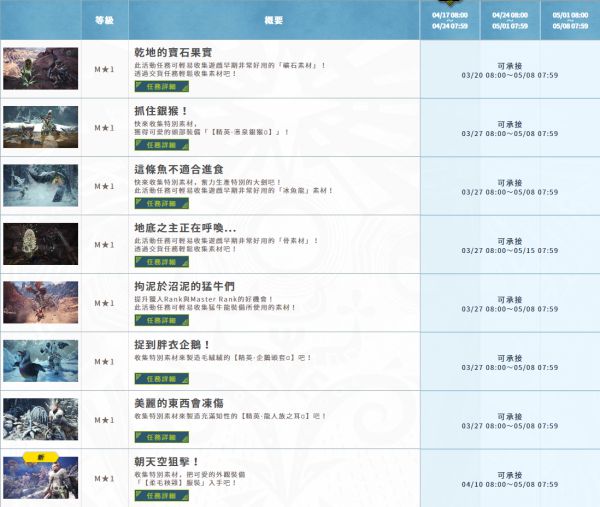Click the title 捉到胖衣企鵝！
This screenshot has width=600, height=507.
point(172,345)
